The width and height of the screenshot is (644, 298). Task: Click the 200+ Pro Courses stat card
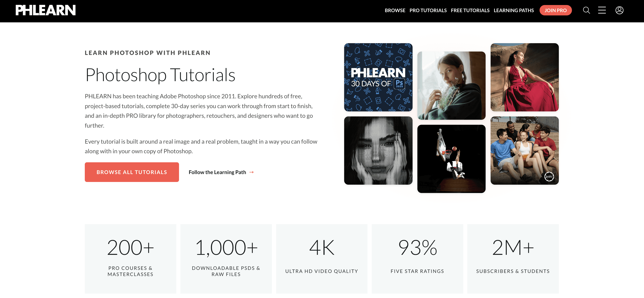pos(130,259)
